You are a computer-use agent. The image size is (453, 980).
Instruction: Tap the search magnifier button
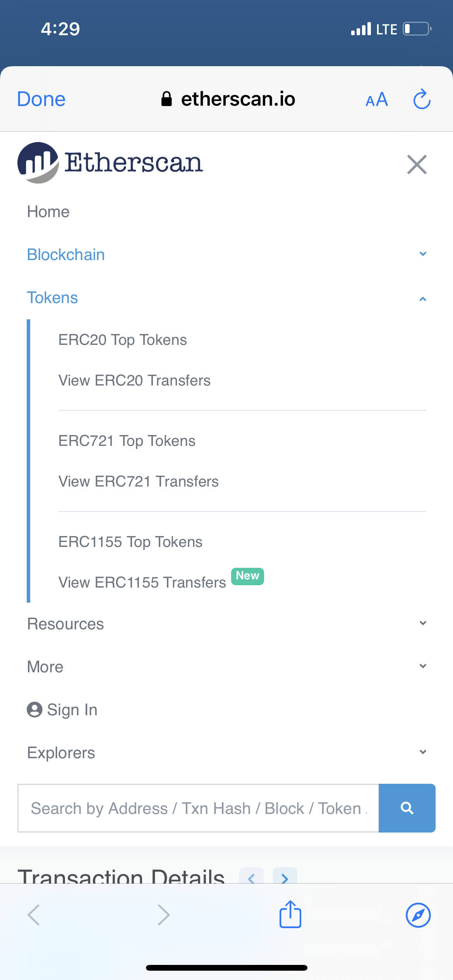coord(407,809)
